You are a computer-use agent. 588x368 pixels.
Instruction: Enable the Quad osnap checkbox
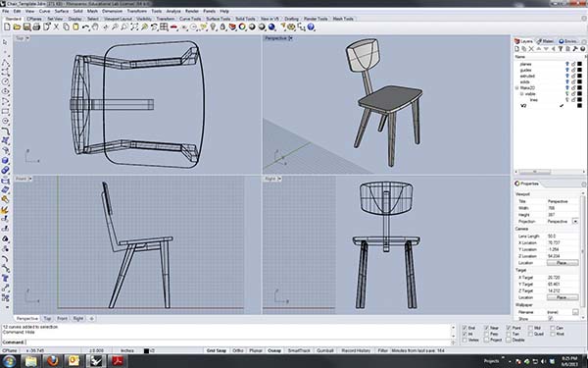click(x=530, y=334)
